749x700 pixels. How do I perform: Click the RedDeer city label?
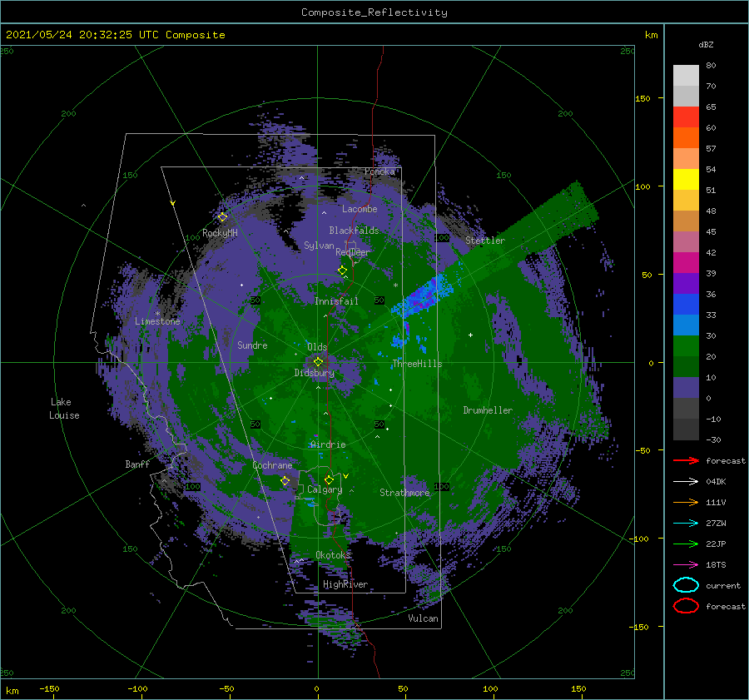pyautogui.click(x=353, y=252)
